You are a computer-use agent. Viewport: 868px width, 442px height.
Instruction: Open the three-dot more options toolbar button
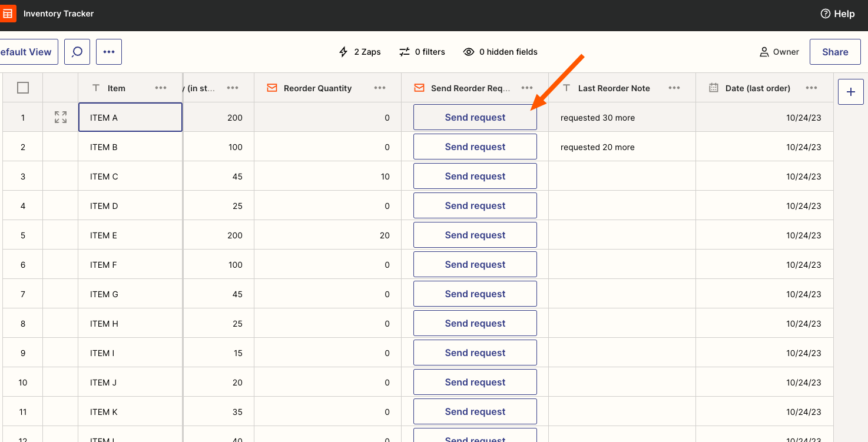click(x=109, y=52)
